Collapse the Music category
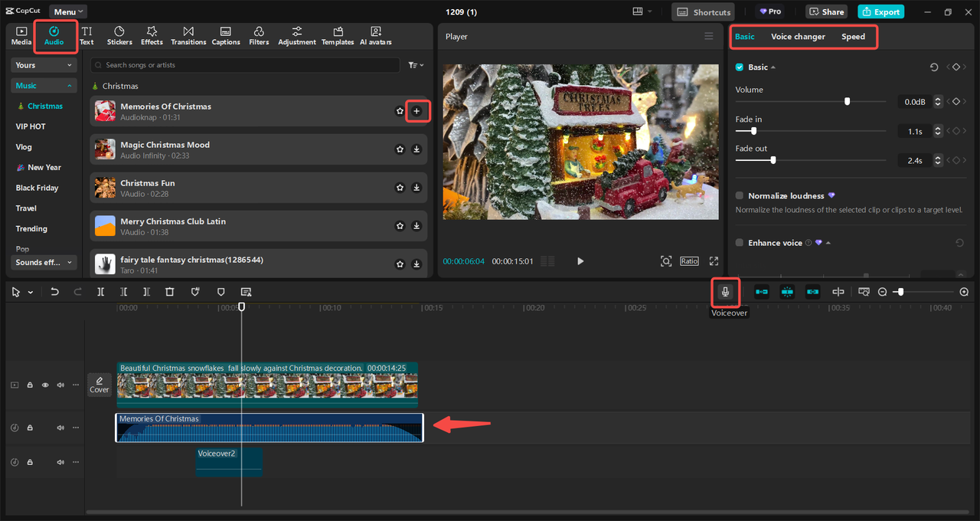Viewport: 980px width, 521px height. [45, 86]
